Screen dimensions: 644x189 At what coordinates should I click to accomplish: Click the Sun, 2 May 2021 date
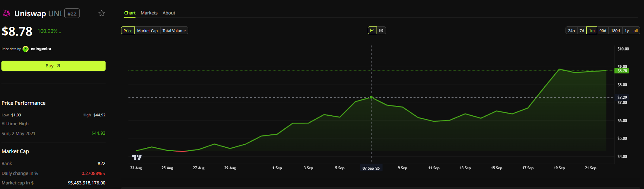pyautogui.click(x=18, y=134)
